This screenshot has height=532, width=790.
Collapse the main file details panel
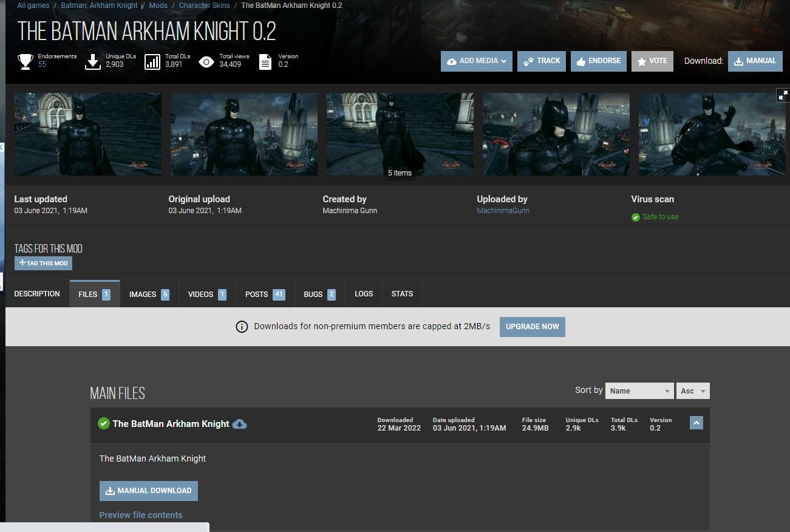[696, 423]
